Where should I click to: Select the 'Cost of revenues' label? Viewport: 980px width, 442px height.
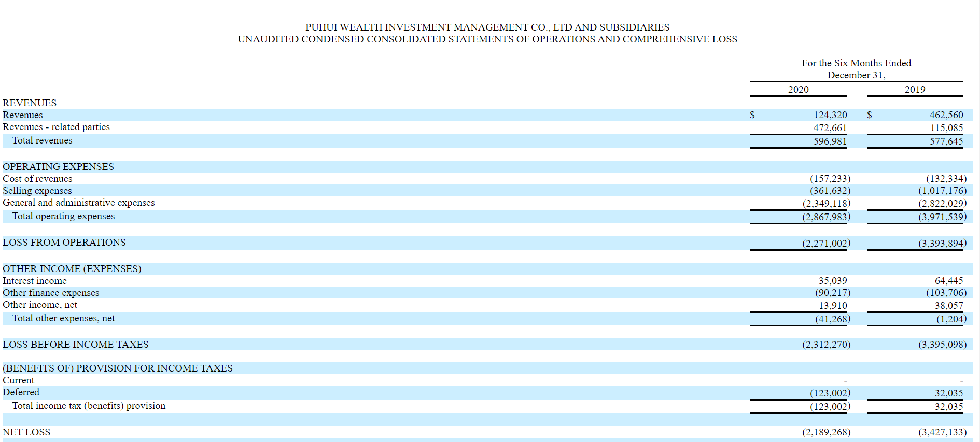(x=37, y=179)
